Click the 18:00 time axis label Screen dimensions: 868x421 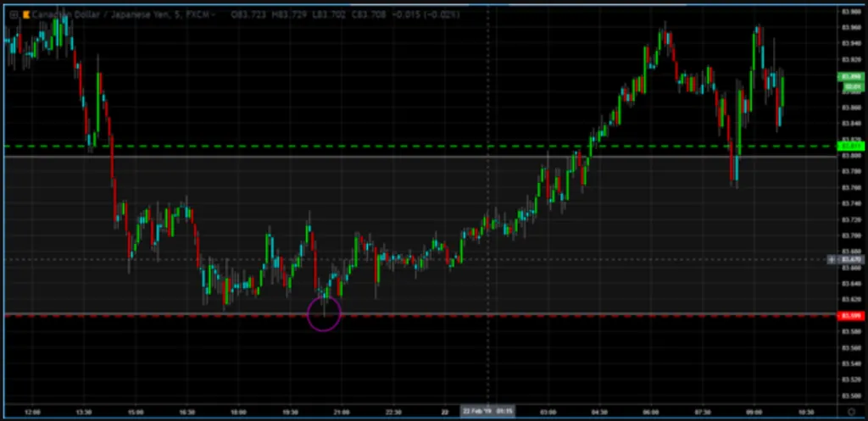pos(238,413)
